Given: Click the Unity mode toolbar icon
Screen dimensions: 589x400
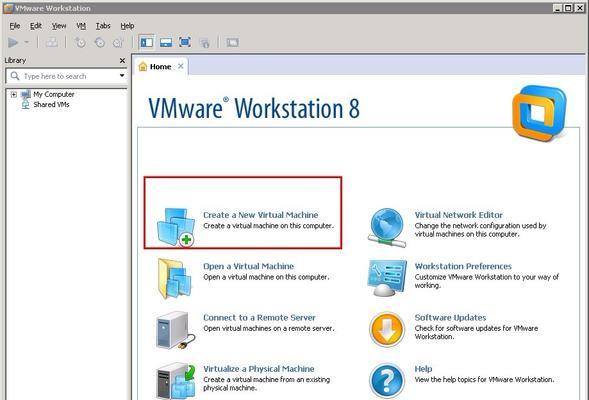Looking at the screenshot, I should (x=204, y=42).
